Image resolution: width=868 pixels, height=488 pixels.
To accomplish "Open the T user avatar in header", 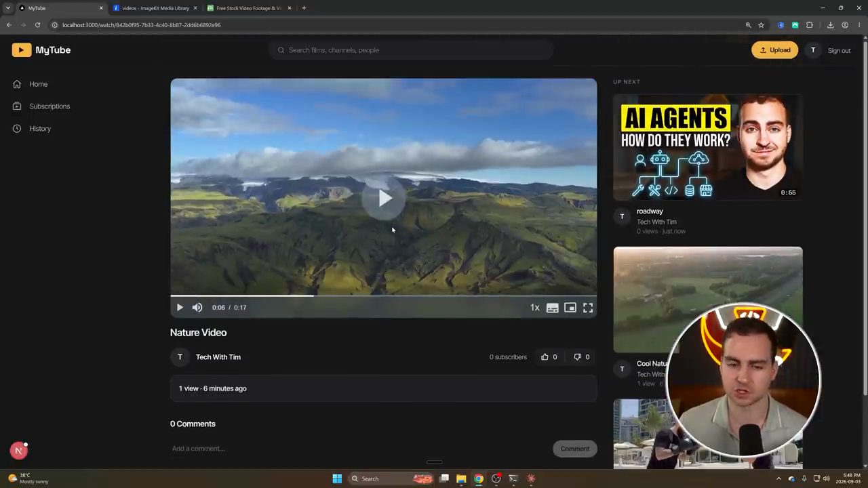I will click(x=813, y=50).
